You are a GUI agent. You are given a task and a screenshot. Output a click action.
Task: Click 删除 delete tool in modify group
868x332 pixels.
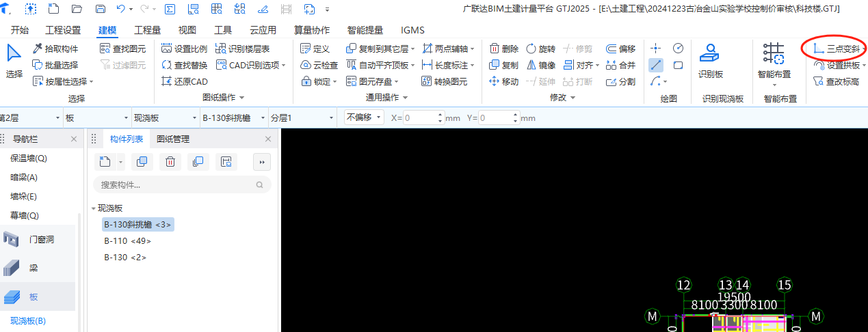(503, 49)
